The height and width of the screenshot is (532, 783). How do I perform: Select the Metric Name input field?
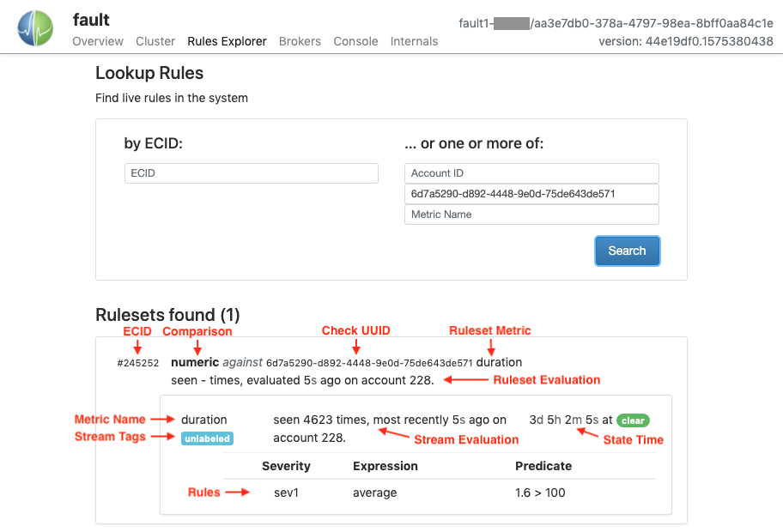point(531,215)
